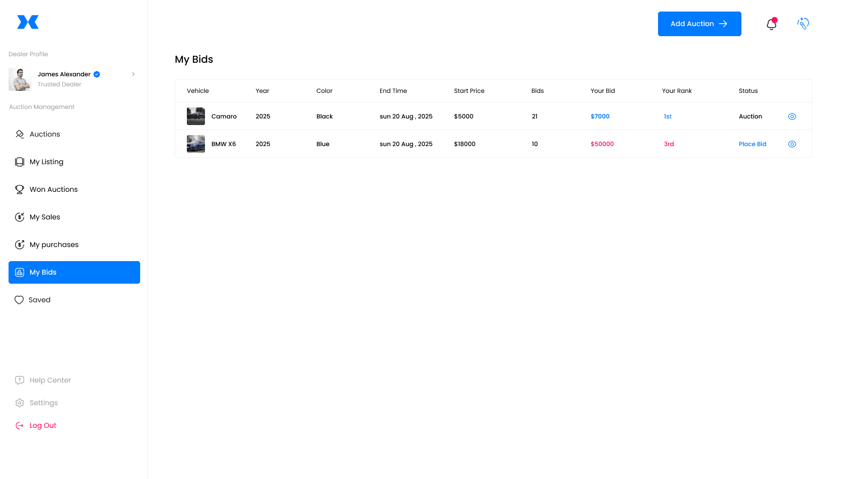This screenshot has height=479, width=868.
Task: Select the Auctions sidebar icon
Action: [20, 134]
